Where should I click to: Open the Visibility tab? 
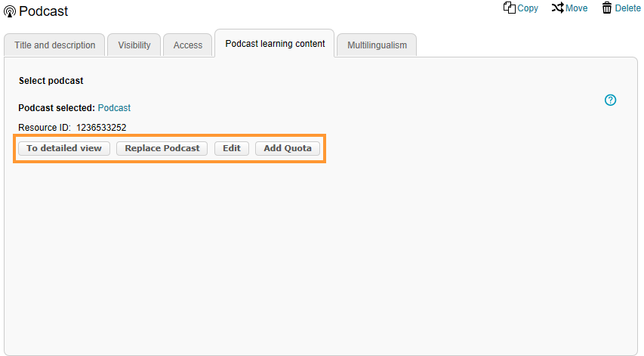pos(134,45)
